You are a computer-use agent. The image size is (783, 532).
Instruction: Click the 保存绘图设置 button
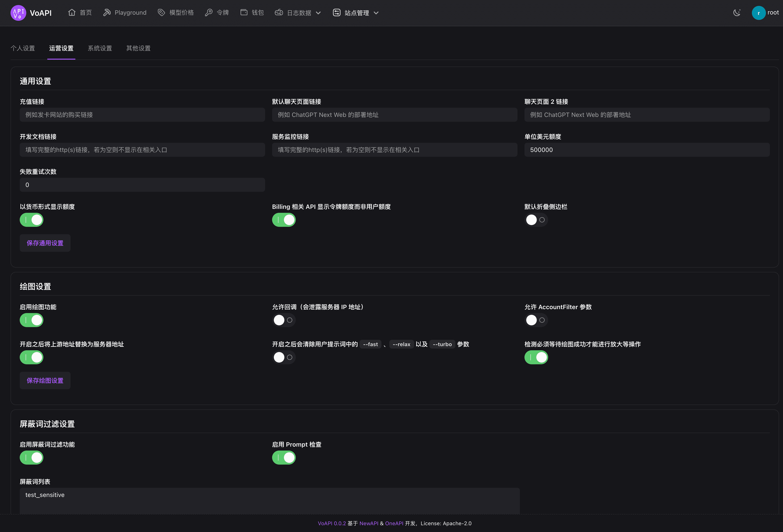[45, 381]
